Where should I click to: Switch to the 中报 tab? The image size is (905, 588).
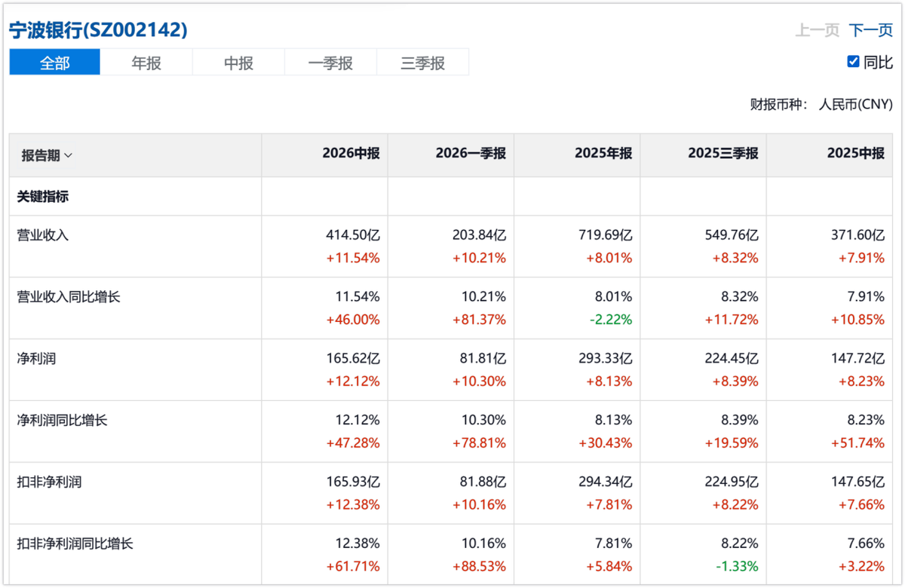[x=238, y=63]
